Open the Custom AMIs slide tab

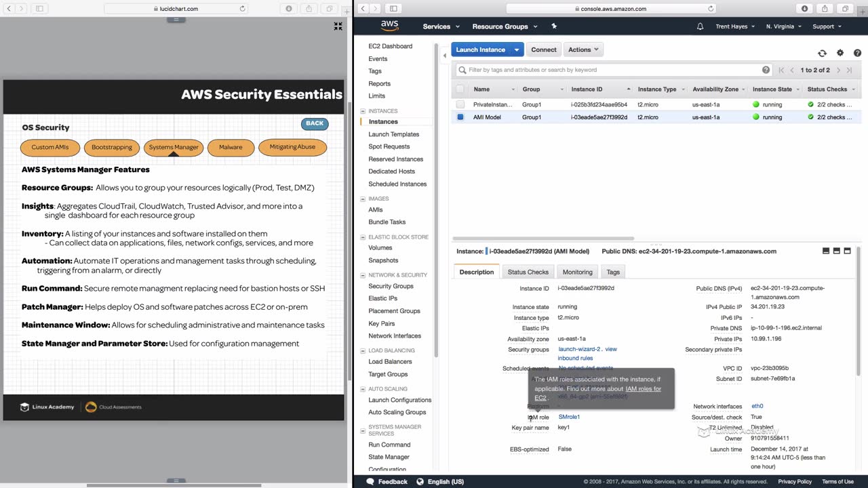[50, 147]
